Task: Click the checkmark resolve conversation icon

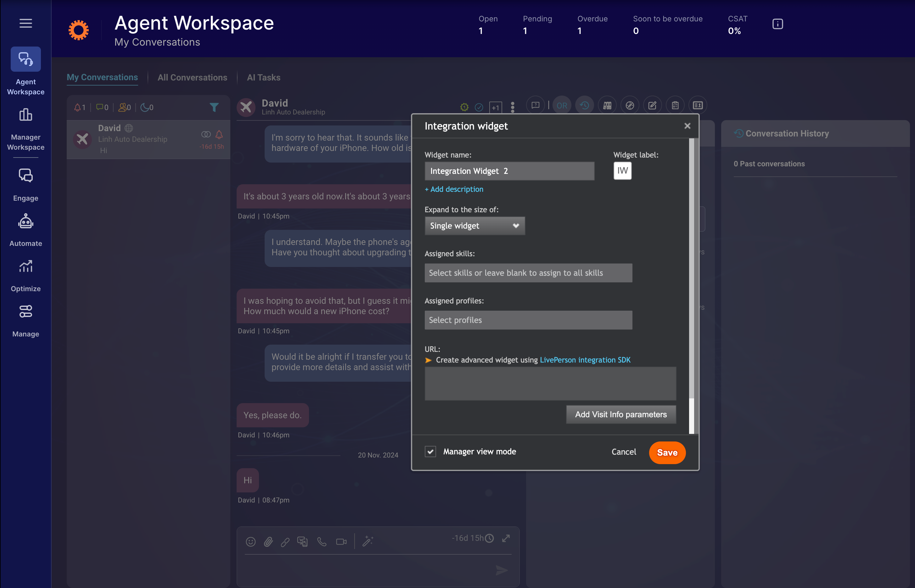Action: point(479,107)
